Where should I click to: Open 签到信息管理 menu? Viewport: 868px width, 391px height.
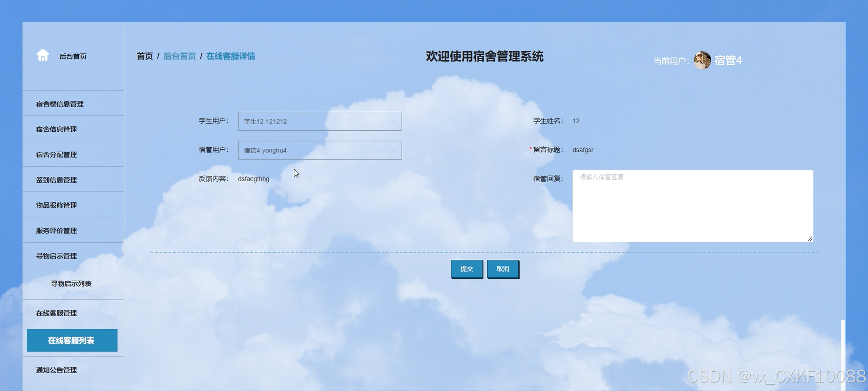(56, 180)
